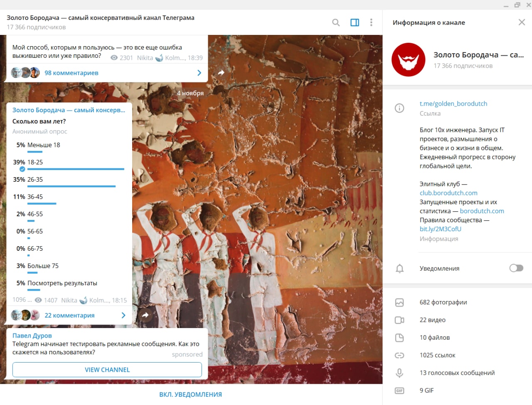The height and width of the screenshot is (405, 532).
Task: Toggle the notifications switch
Action: [x=516, y=268]
